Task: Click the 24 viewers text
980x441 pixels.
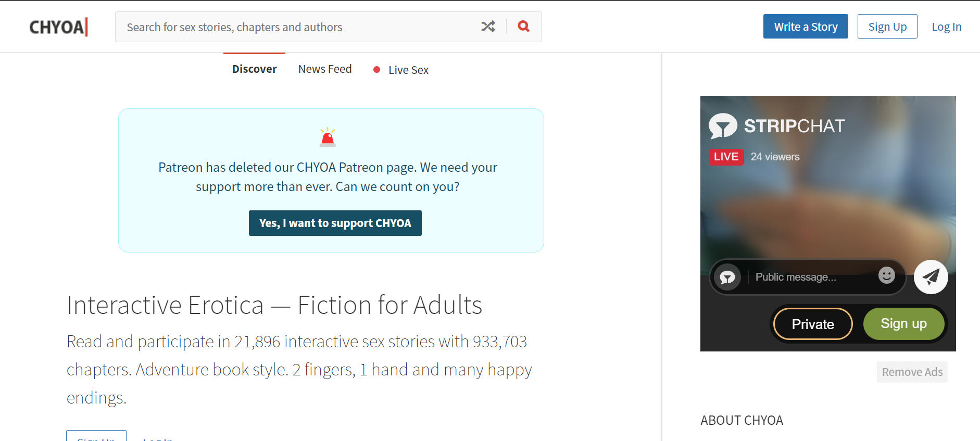Action: (x=775, y=157)
